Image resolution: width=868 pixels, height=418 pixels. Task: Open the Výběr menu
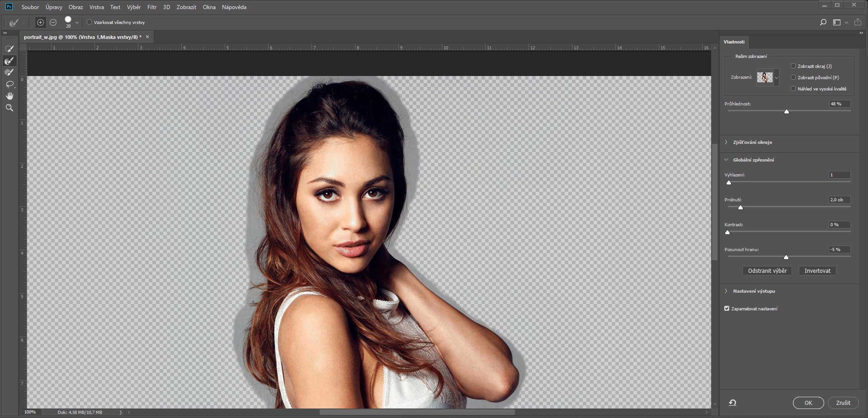134,7
